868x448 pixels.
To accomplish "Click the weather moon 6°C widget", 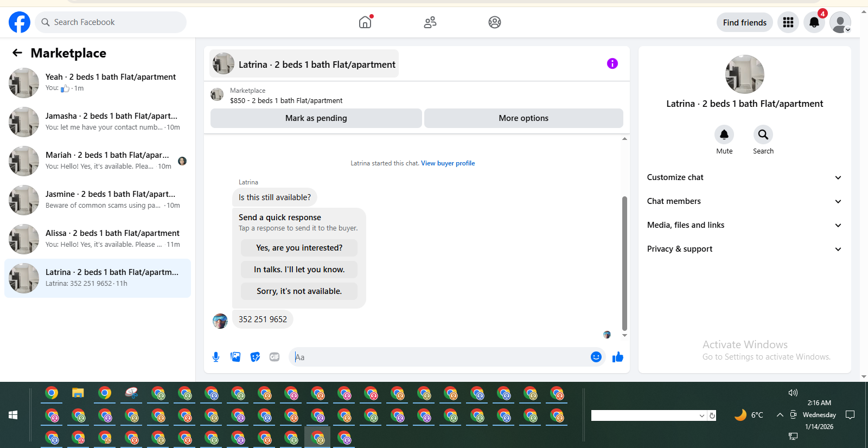I will pos(749,415).
